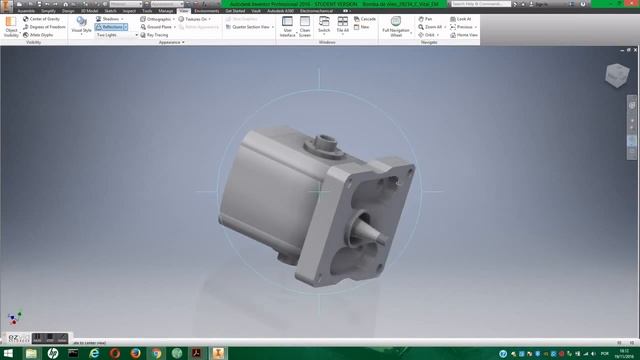The width and height of the screenshot is (640, 360).
Task: Click Inventor application menu button
Action: pos(7,7)
